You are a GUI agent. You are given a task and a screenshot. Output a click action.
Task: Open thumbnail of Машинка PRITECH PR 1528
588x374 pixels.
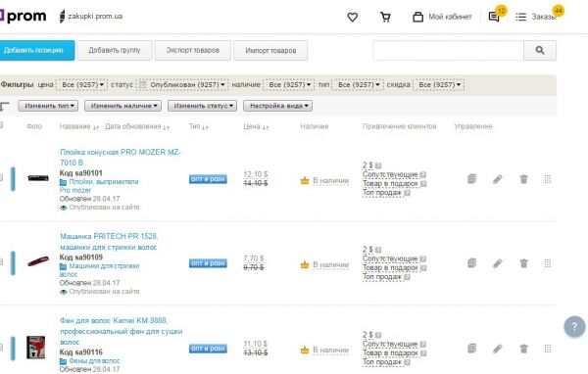pos(38,261)
